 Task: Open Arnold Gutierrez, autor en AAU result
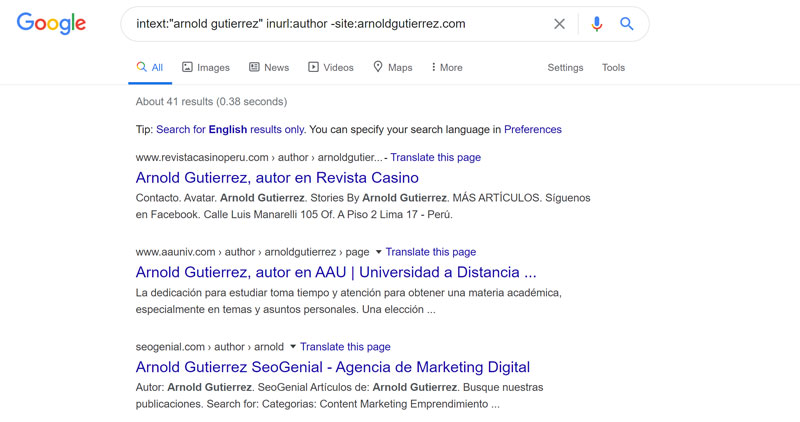[x=336, y=272]
